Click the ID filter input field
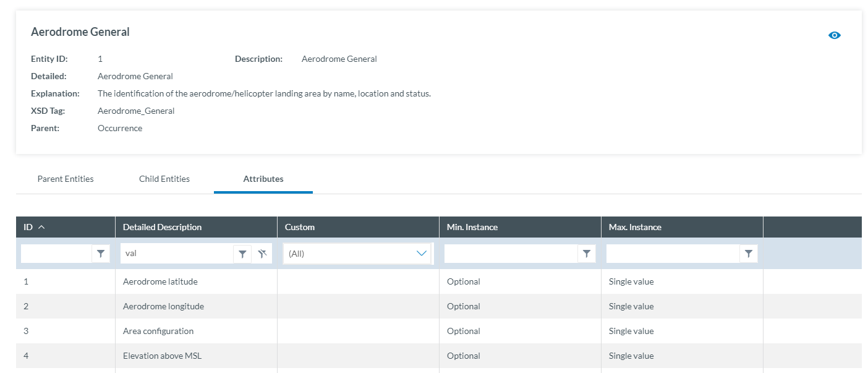This screenshot has height=373, width=868. [x=56, y=254]
